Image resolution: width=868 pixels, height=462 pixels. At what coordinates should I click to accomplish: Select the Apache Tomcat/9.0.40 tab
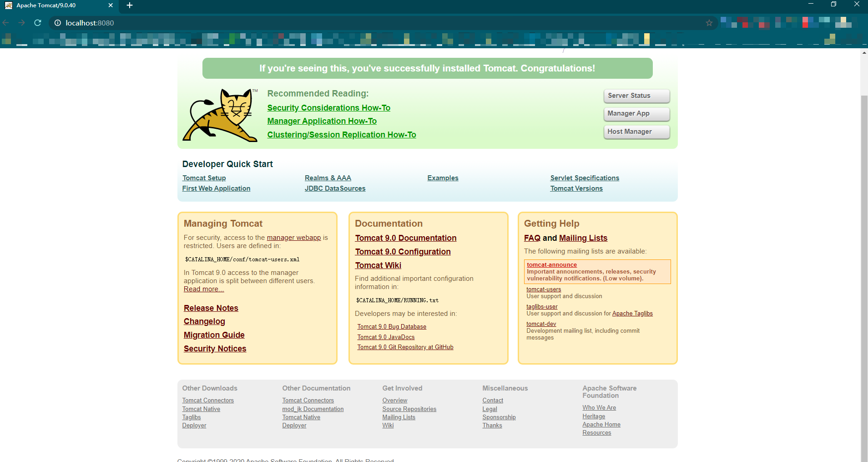[59, 5]
